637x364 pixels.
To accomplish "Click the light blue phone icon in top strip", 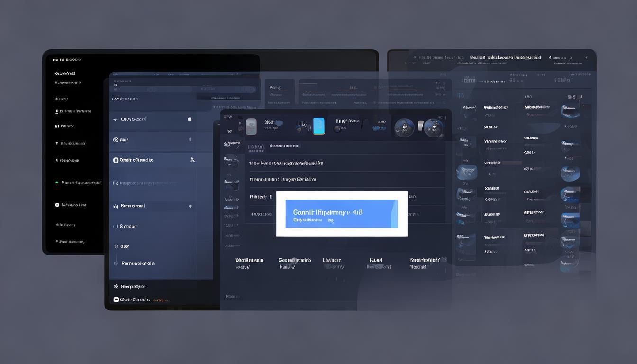I will tap(319, 126).
